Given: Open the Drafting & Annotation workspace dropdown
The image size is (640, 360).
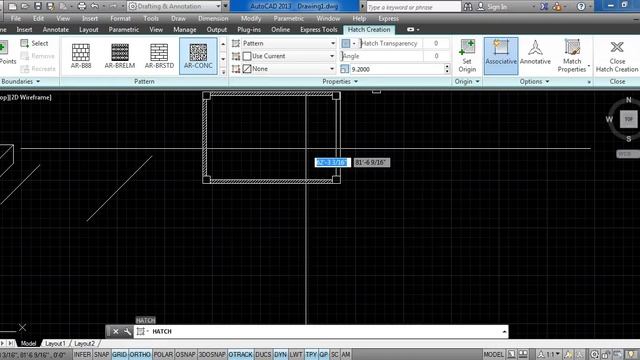Looking at the screenshot, I should pos(175,6).
